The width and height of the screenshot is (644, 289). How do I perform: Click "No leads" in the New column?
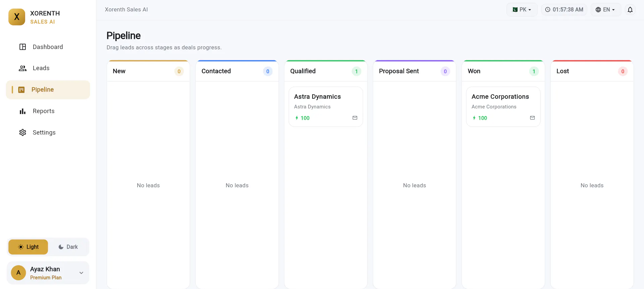coord(148,185)
